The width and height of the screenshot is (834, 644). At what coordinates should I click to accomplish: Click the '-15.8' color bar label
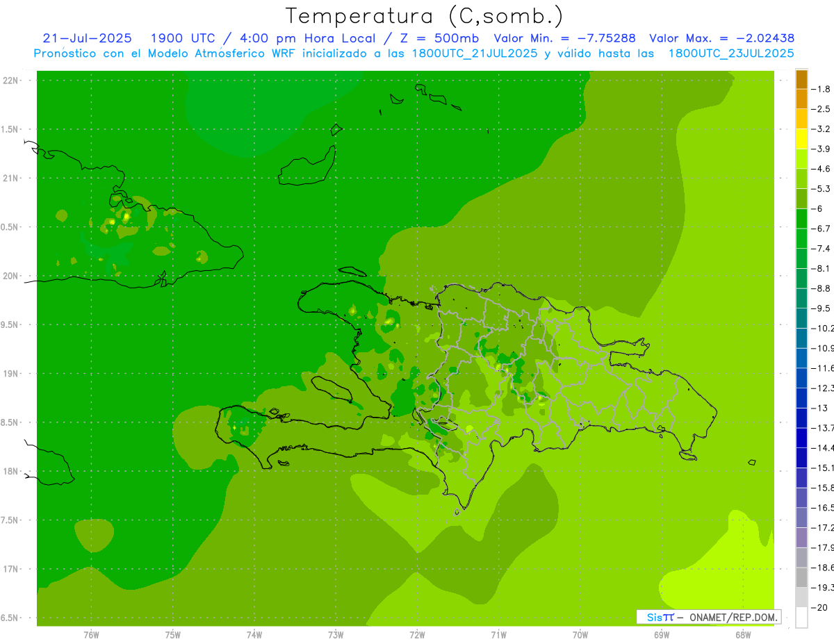point(823,488)
